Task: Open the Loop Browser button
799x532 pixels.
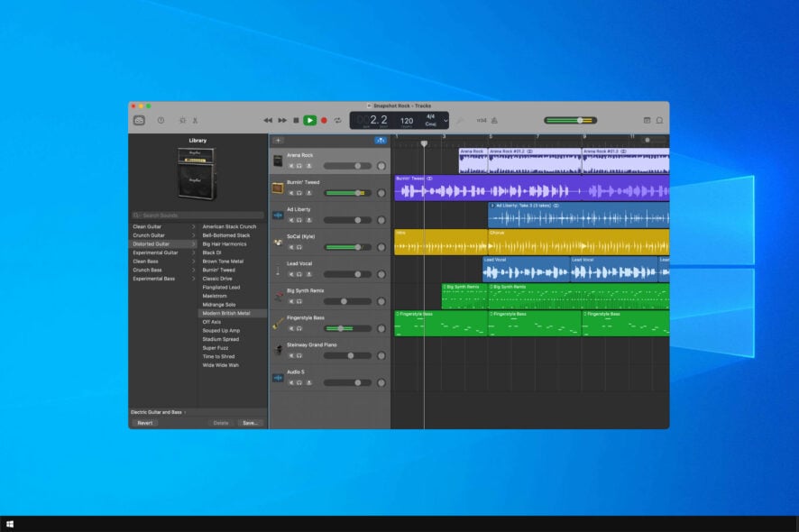Action: (659, 120)
